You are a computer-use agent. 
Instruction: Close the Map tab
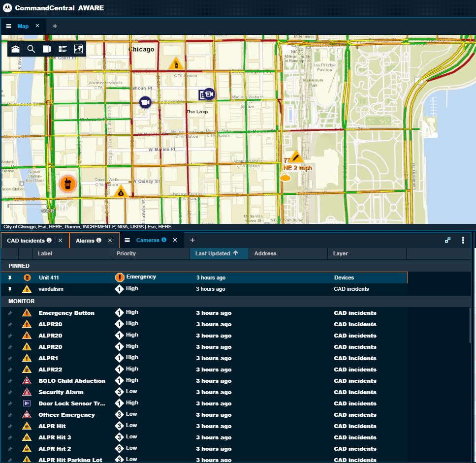(37, 26)
